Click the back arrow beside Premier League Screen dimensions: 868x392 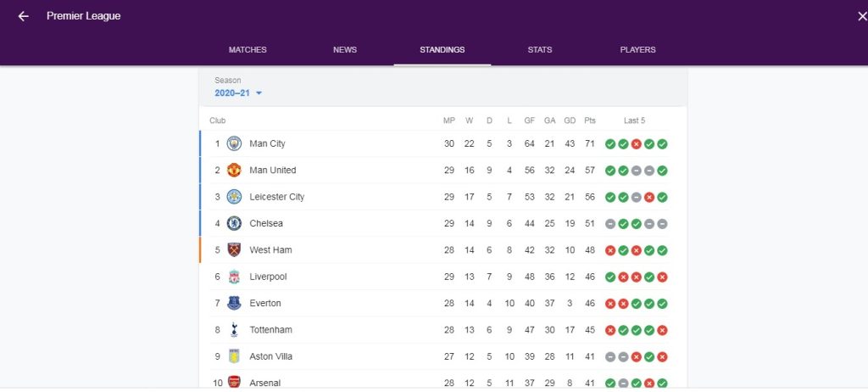(x=23, y=16)
